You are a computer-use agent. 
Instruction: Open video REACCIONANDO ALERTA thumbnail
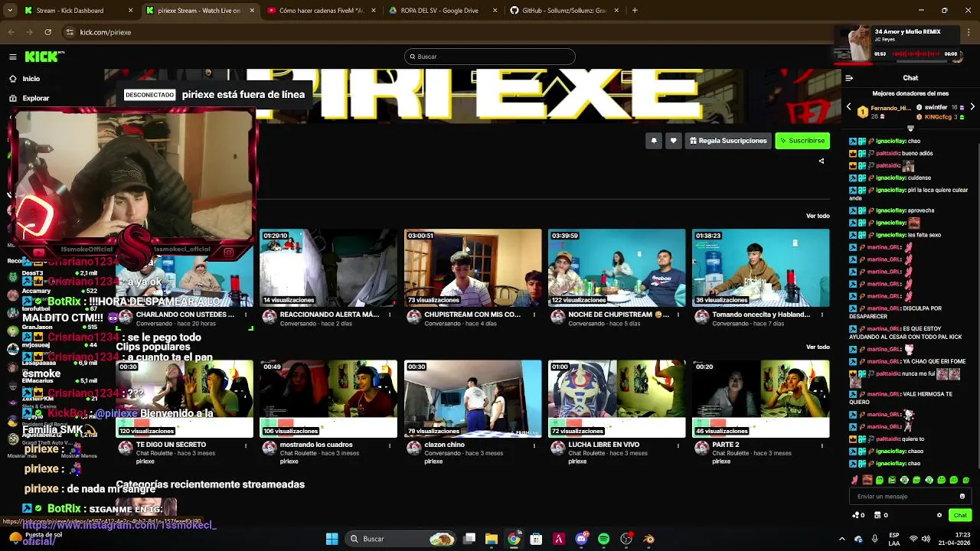pyautogui.click(x=328, y=268)
